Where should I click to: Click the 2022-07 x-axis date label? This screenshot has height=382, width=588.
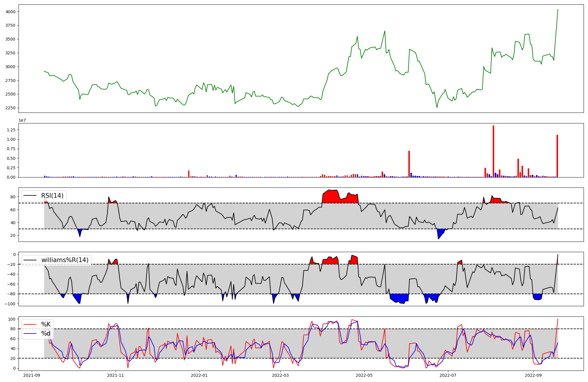coord(448,375)
